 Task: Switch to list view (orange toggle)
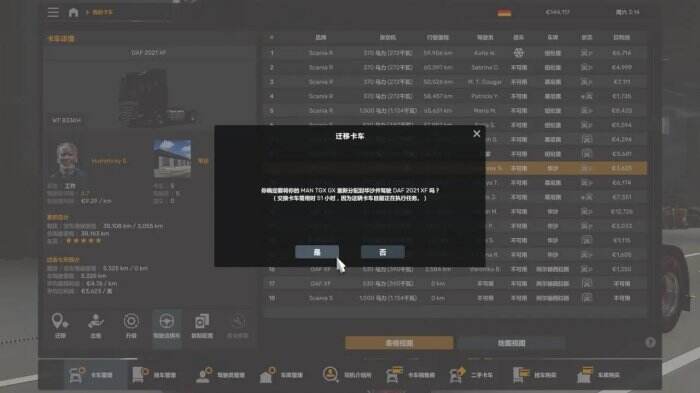pyautogui.click(x=399, y=343)
